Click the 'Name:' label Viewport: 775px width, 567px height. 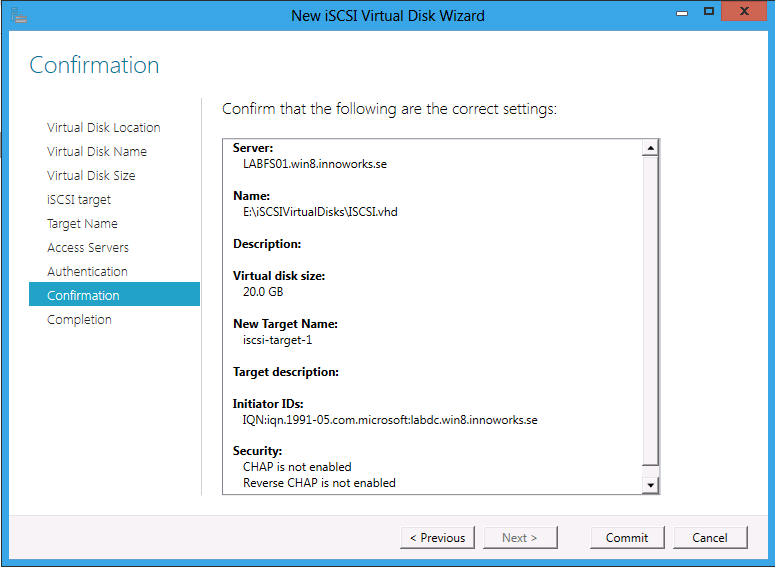click(x=251, y=196)
